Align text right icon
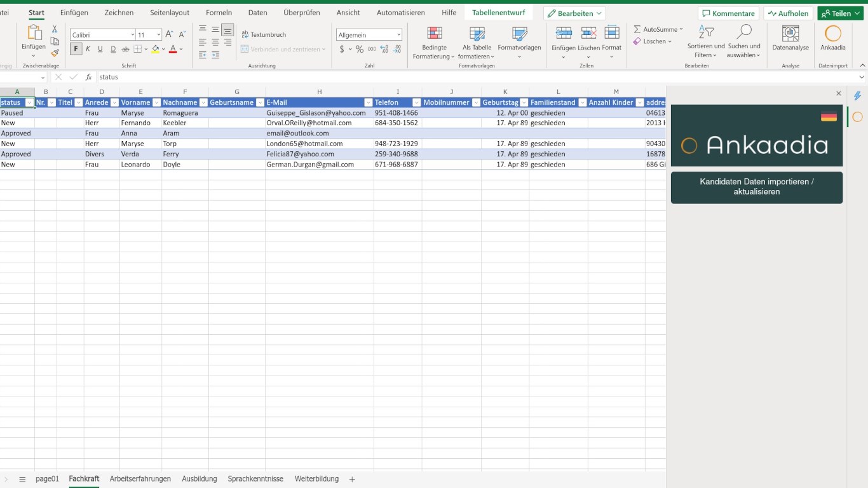The height and width of the screenshot is (488, 868). (227, 42)
